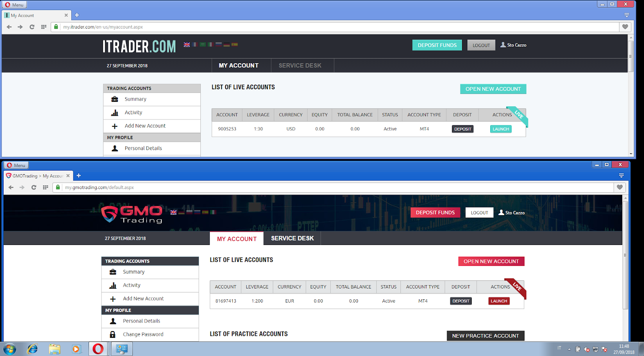The width and height of the screenshot is (644, 356).
Task: Click the GMO Trading logo
Action: 132,214
